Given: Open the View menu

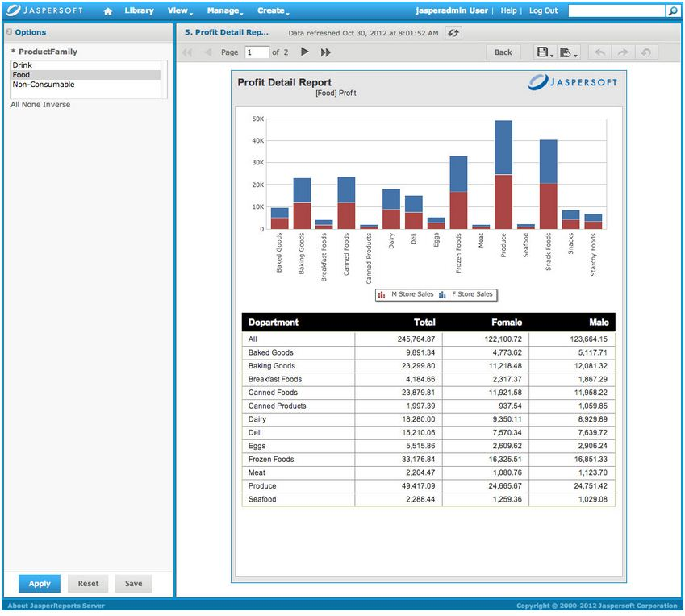Looking at the screenshot, I should coord(178,10).
